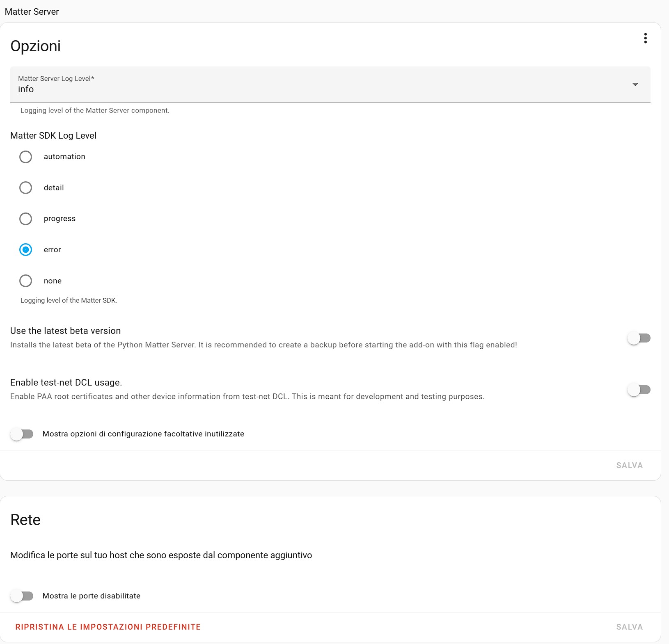Click 'Logging level of the Matter SDK.' text
This screenshot has height=644, width=669.
69,300
